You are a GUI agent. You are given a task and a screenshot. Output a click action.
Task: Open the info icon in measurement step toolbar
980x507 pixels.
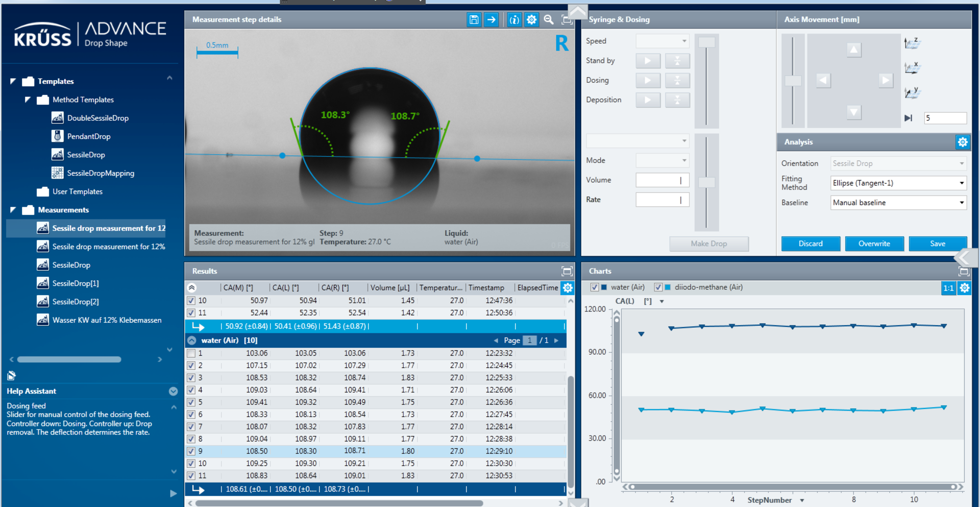pos(514,19)
